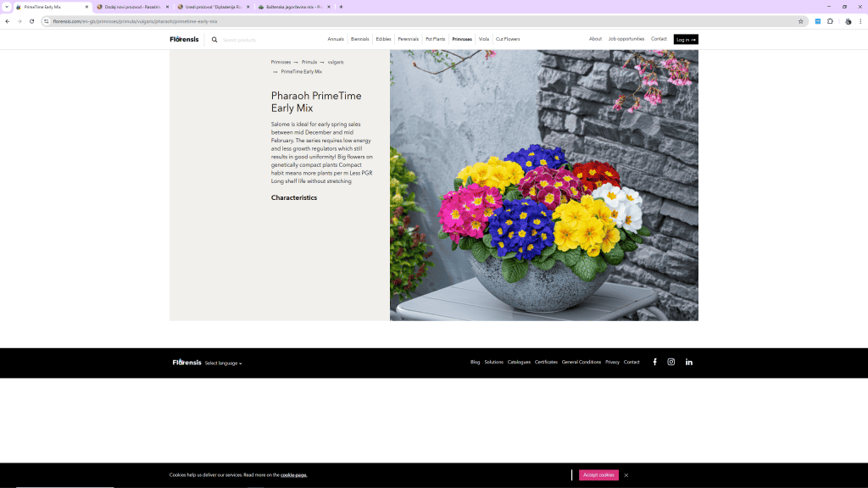Viewport: 868px width, 488px height.
Task: Open General Conditions link
Action: (x=581, y=363)
